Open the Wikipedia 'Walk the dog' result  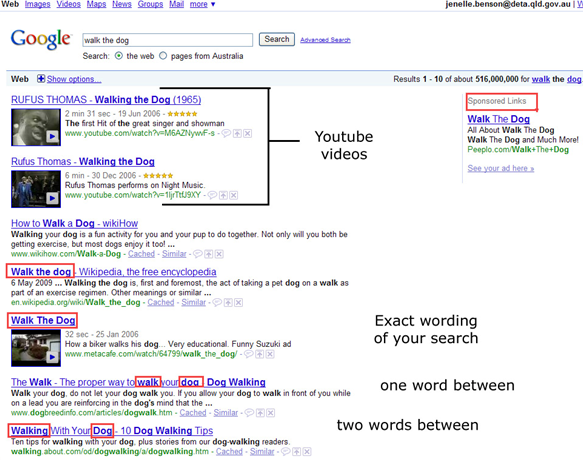[114, 271]
